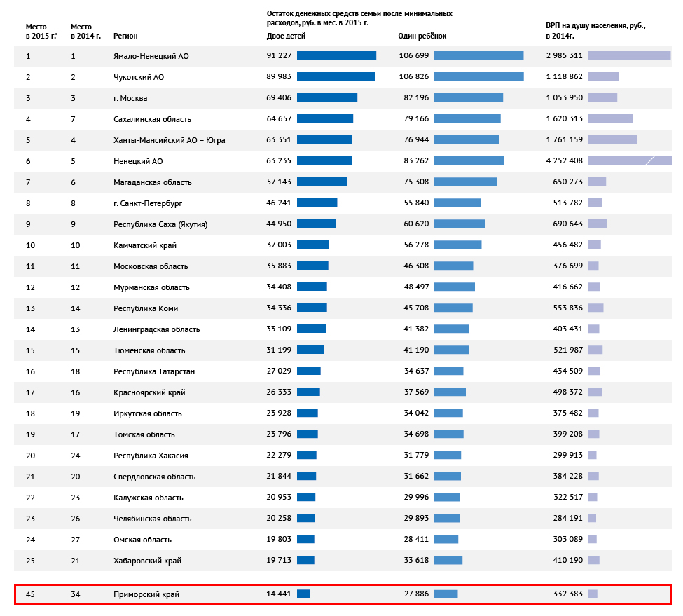This screenshot has width=683, height=616.
Task: Click value 14 441 in Приморский край row
Action: [x=279, y=594]
